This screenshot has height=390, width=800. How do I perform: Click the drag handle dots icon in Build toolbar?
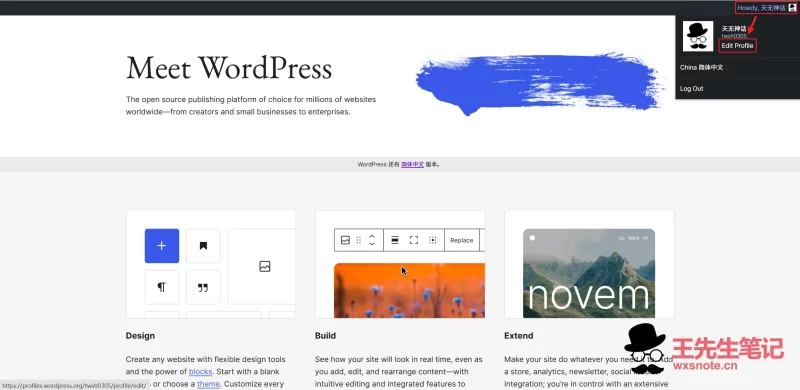(359, 240)
